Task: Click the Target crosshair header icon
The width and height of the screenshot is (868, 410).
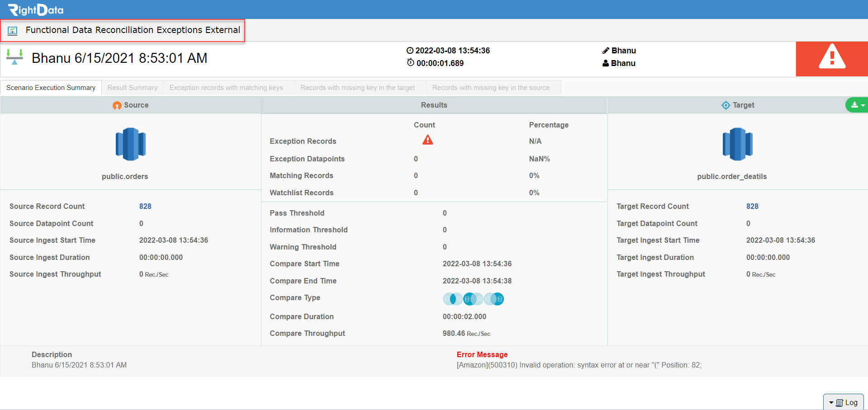Action: [x=726, y=105]
